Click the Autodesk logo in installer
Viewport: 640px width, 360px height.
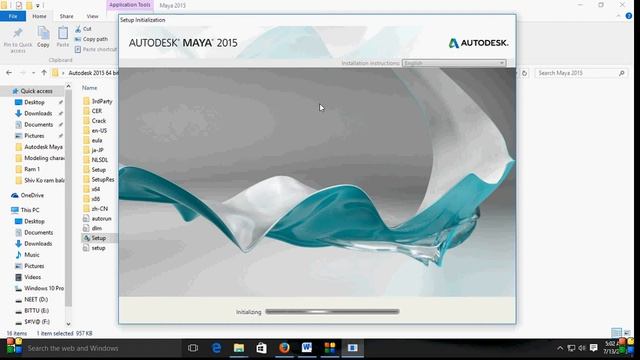click(478, 43)
